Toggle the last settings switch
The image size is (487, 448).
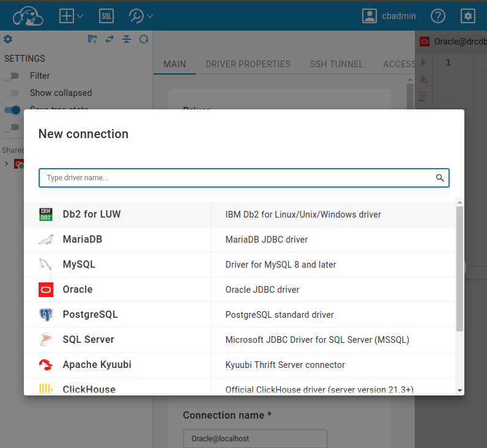12,127
